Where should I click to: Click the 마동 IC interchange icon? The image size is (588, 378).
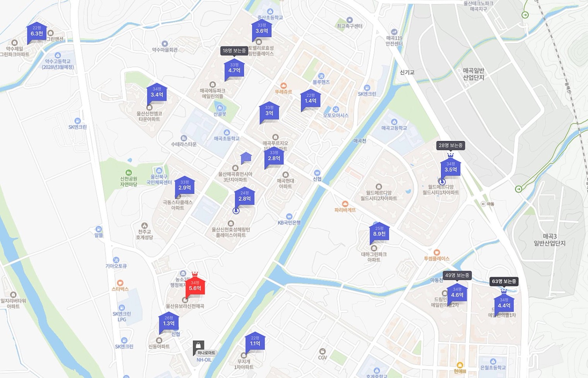click(x=483, y=204)
